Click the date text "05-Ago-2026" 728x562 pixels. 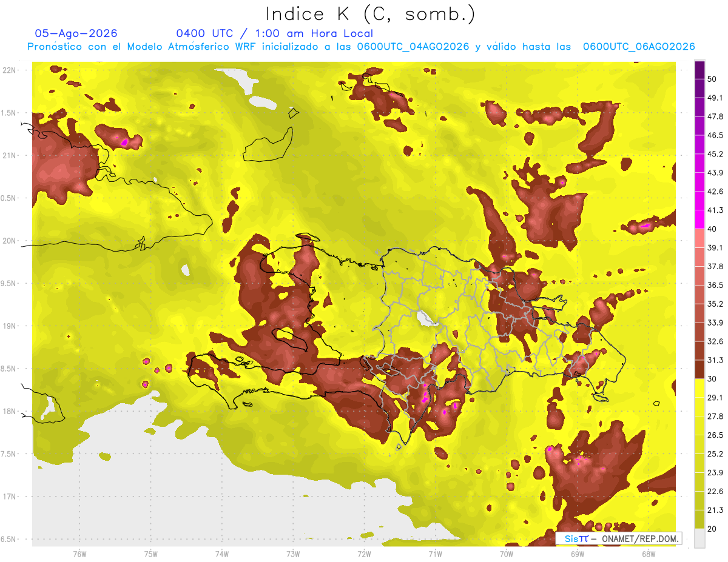76,33
